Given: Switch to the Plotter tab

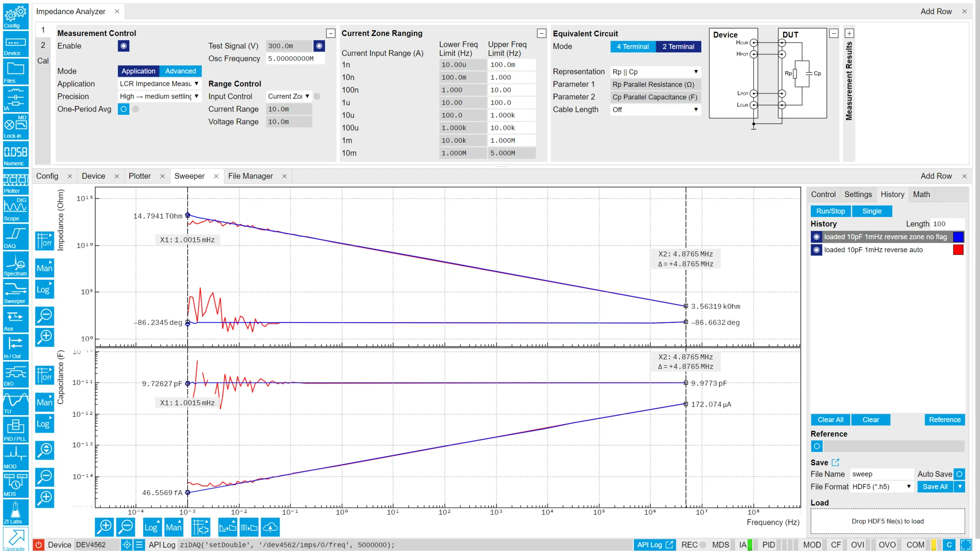Looking at the screenshot, I should click(x=140, y=176).
